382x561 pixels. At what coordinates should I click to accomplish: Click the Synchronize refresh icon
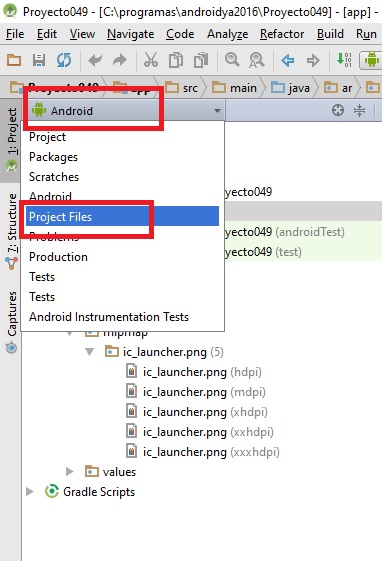[x=64, y=60]
